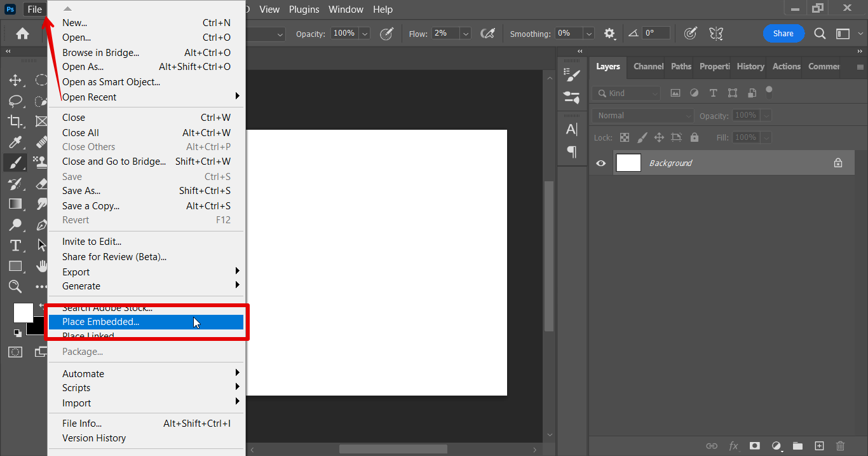Viewport: 868px width, 456px height.
Task: Open Flow value dropdown
Action: click(x=466, y=34)
